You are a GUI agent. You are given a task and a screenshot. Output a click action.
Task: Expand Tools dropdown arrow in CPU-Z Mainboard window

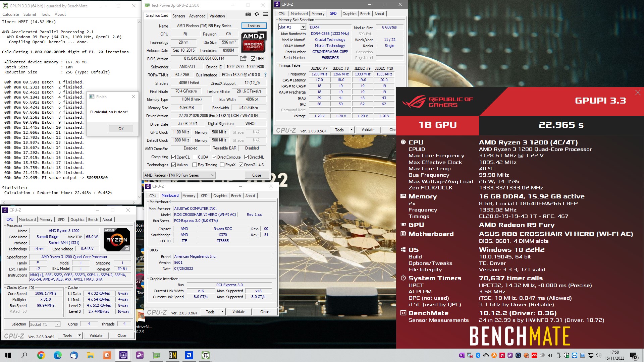(x=222, y=312)
